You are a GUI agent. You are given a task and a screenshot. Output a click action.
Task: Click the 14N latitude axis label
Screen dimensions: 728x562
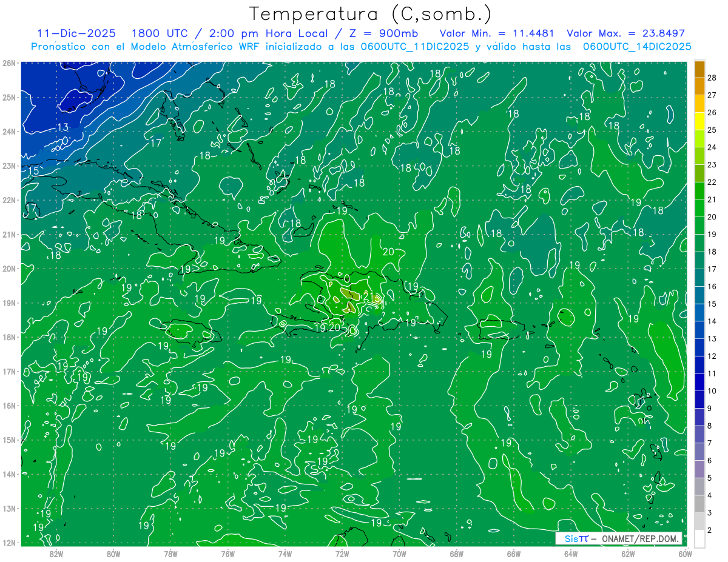click(8, 474)
